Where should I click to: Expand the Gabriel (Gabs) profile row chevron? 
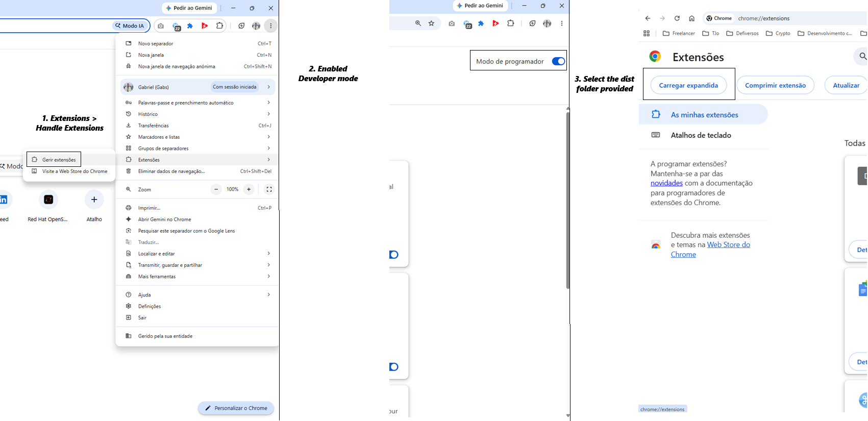click(269, 87)
